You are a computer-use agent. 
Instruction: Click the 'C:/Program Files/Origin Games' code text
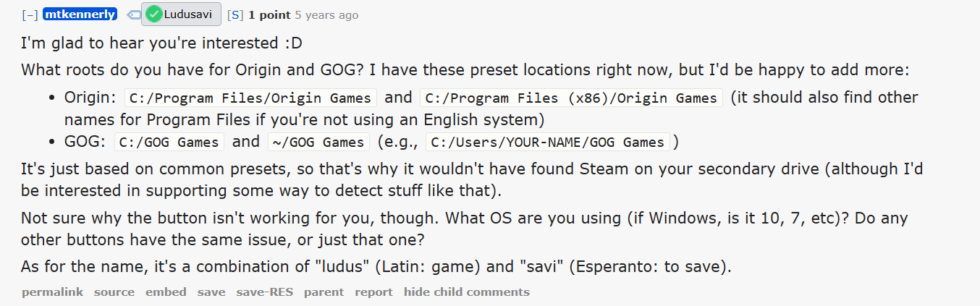pyautogui.click(x=250, y=98)
